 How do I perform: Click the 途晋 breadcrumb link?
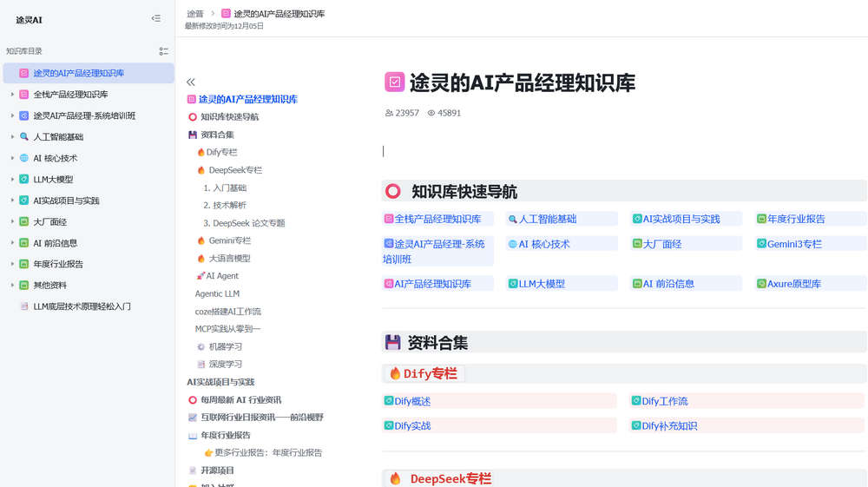click(x=194, y=13)
